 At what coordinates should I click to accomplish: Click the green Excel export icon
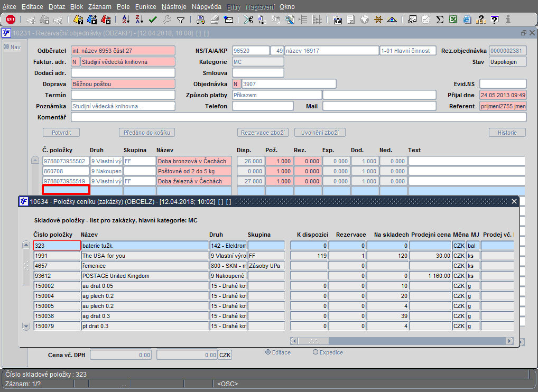(x=453, y=20)
